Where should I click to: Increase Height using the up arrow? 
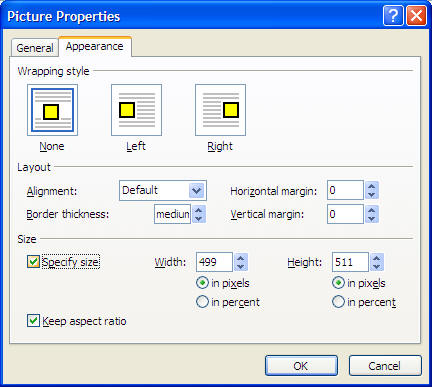377,258
